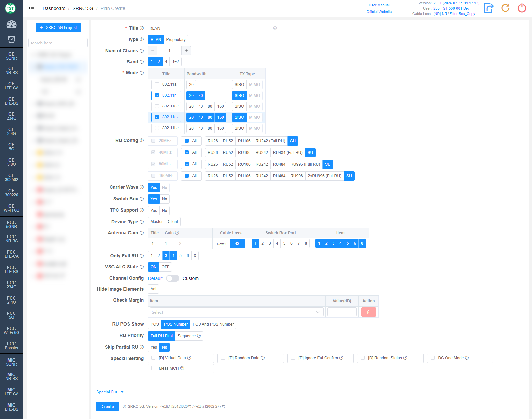The height and width of the screenshot is (419, 532).
Task: Click the red trash delete icon in Check Margin
Action: point(368,312)
